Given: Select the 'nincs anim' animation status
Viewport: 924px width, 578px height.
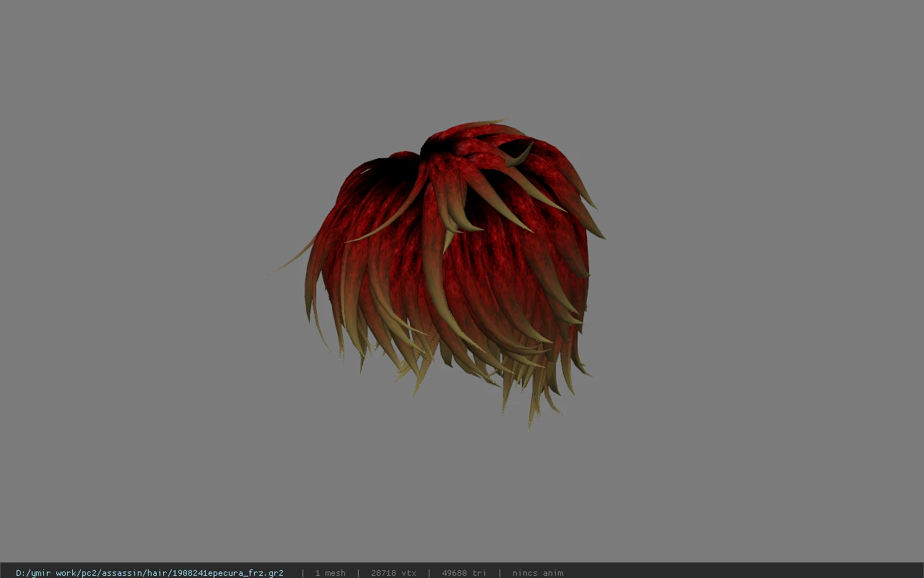Looking at the screenshot, I should pos(538,573).
